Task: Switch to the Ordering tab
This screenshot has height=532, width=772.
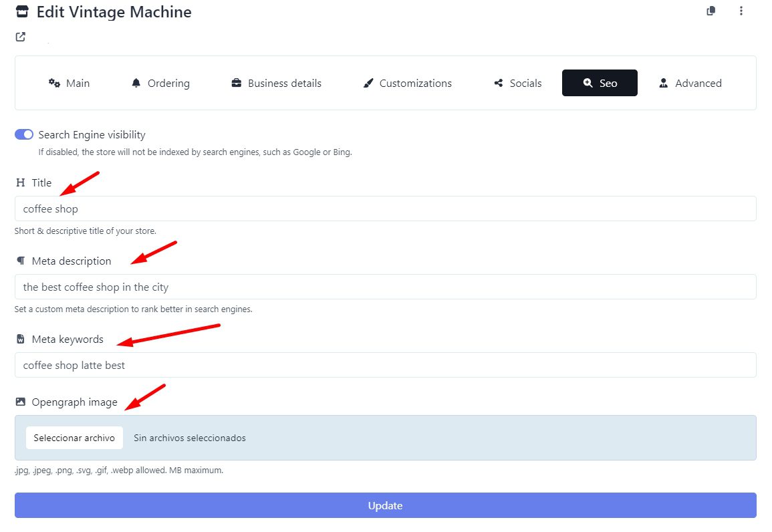Action: [x=160, y=83]
